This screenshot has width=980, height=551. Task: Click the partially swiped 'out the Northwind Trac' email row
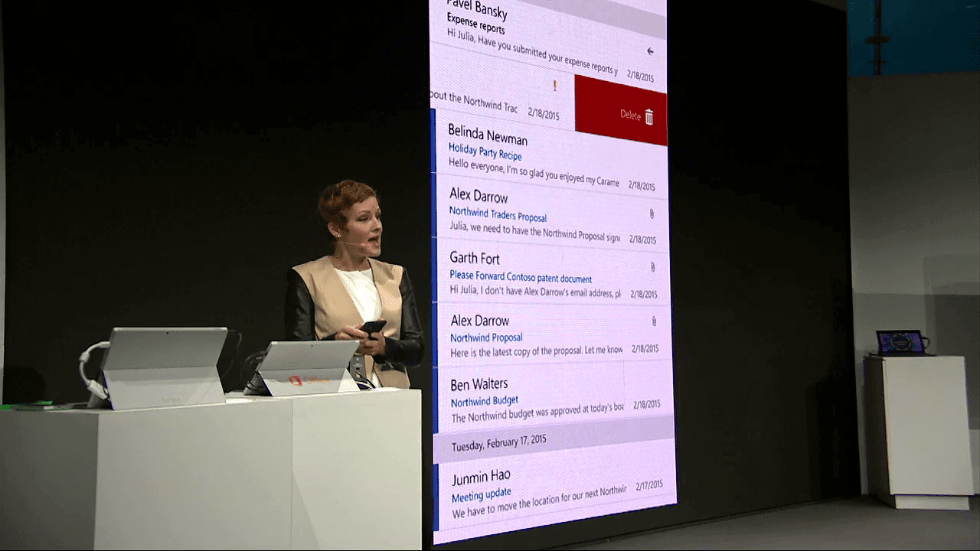[501, 102]
